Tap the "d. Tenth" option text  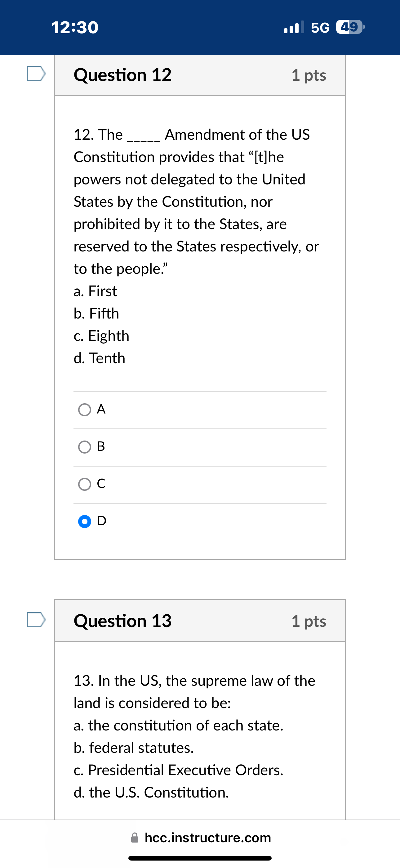tap(99, 358)
